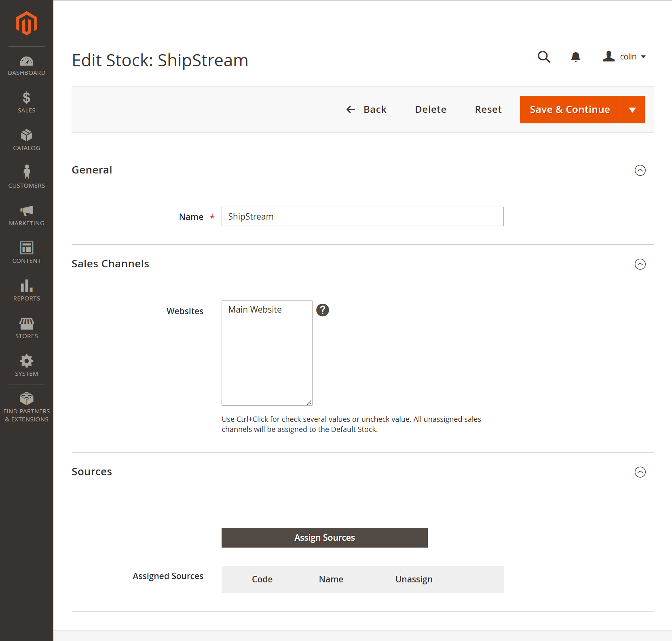The height and width of the screenshot is (641, 672).
Task: Click Save & Continue
Action: coord(570,110)
